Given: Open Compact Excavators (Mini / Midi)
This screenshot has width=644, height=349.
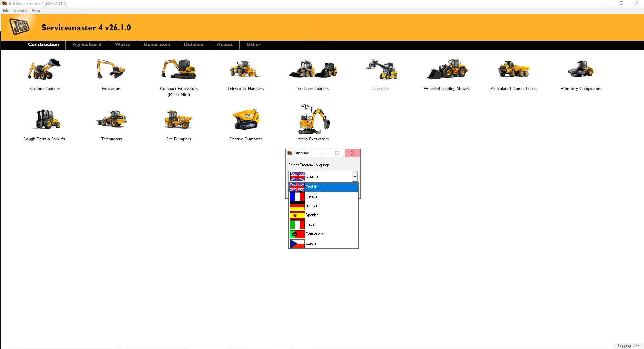Looking at the screenshot, I should pos(178,70).
